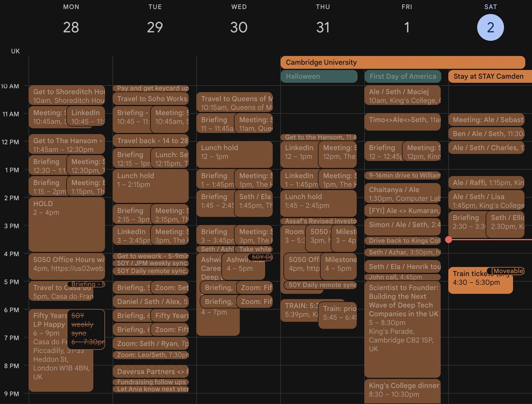This screenshot has height=404, width=532.
Task: Select Friday 1 date header
Action: click(407, 27)
